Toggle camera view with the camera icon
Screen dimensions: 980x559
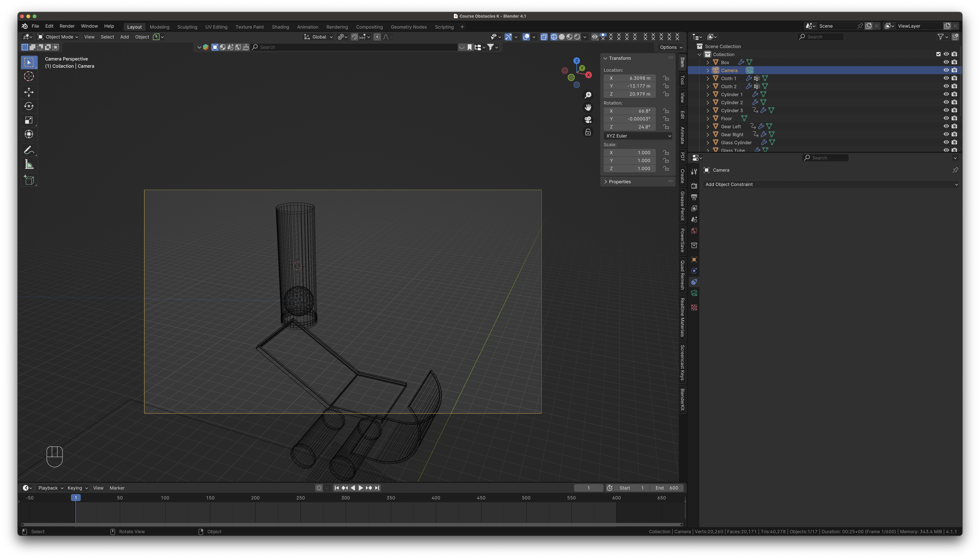tap(588, 120)
